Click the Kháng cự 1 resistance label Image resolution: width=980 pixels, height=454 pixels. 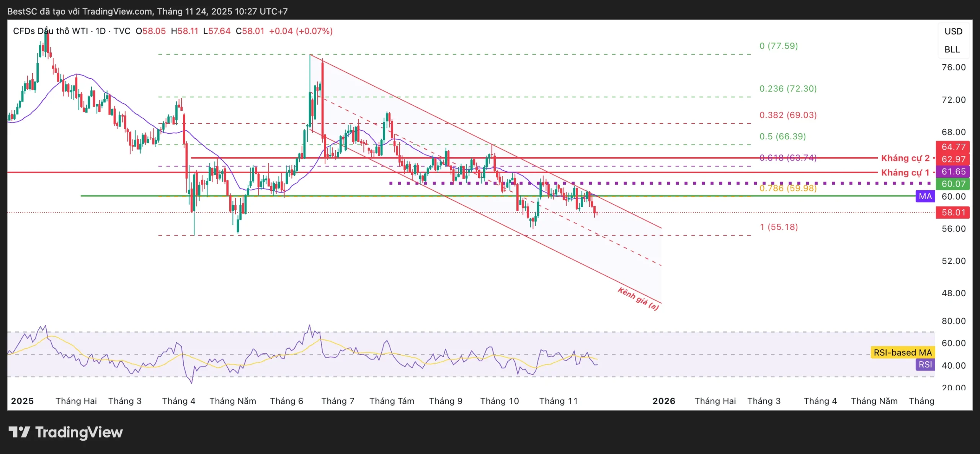pos(905,172)
